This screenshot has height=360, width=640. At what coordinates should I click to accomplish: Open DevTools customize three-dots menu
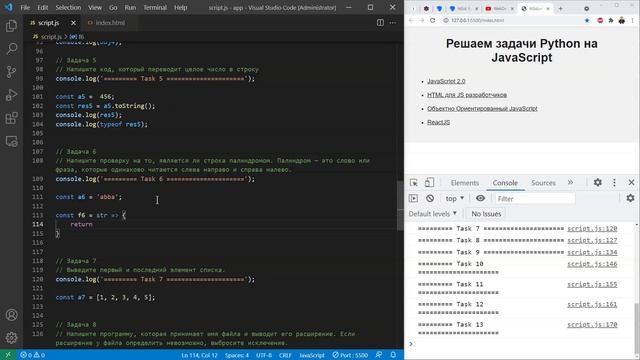coord(614,182)
